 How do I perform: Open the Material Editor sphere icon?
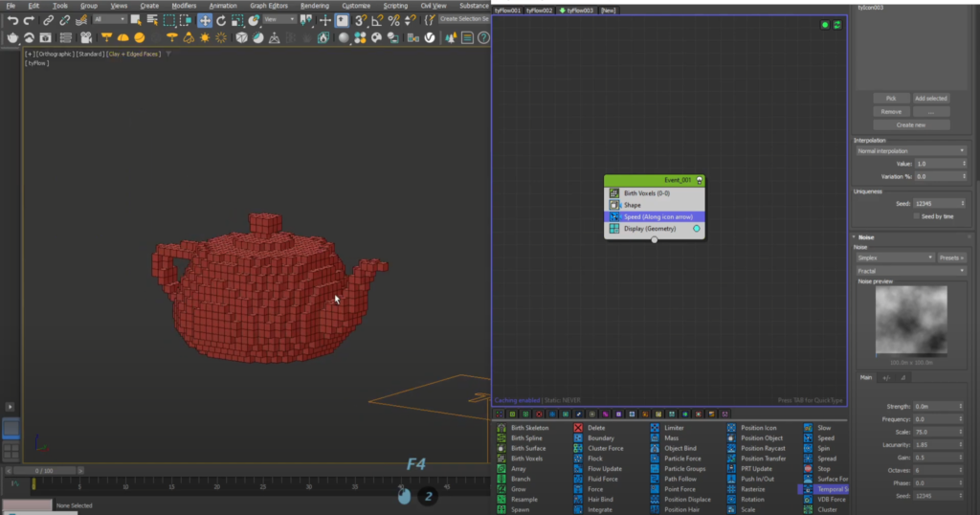(x=344, y=38)
